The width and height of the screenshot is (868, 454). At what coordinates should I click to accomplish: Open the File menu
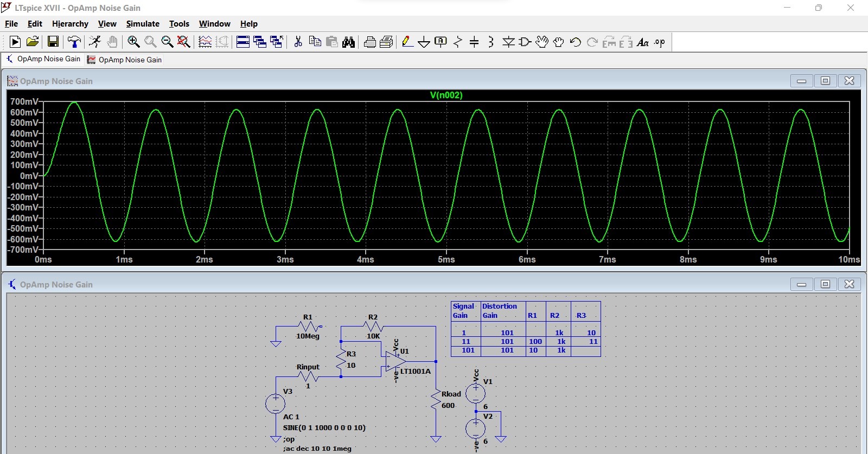tap(11, 24)
